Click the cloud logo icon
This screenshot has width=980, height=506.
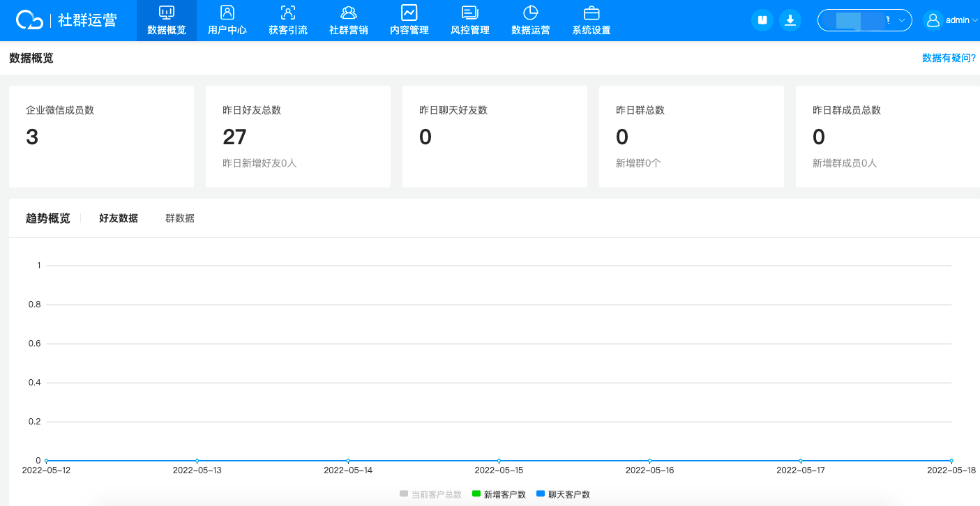(30, 20)
